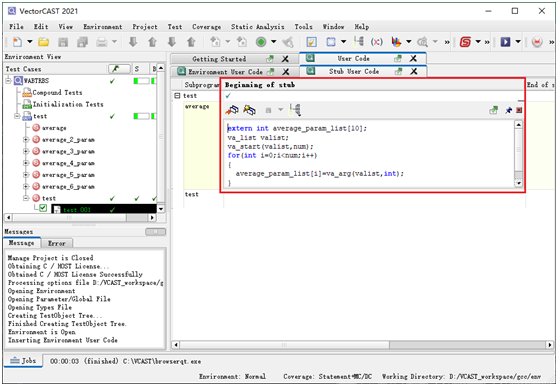The width and height of the screenshot is (558, 386).
Task: Click the red S static analysis icon
Action: [x=465, y=42]
